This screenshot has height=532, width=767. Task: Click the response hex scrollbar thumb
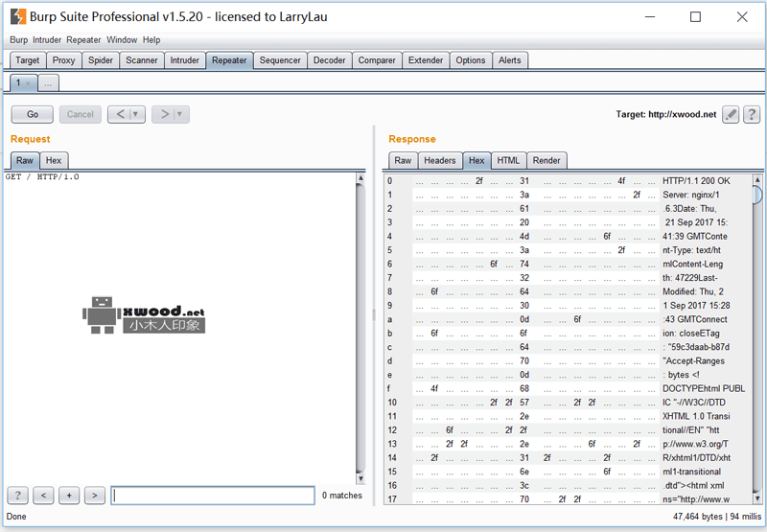coord(757,195)
